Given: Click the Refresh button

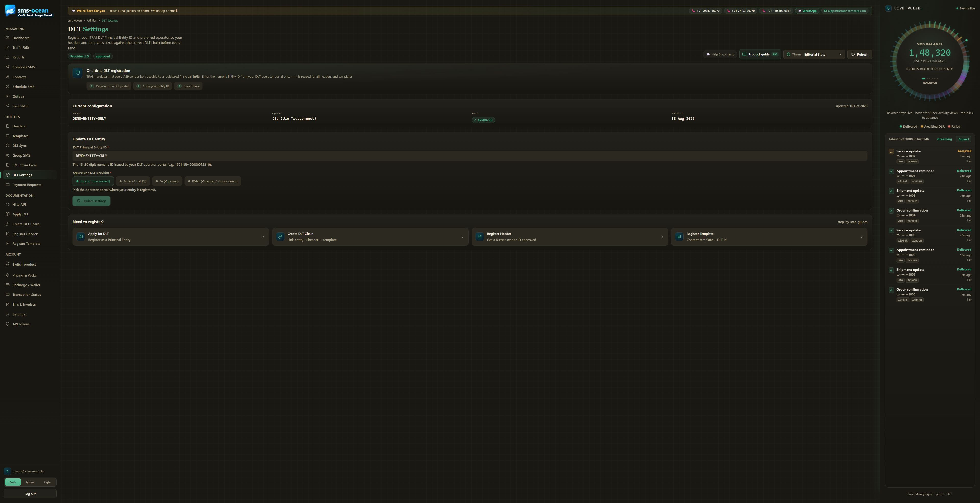Looking at the screenshot, I should (859, 54).
